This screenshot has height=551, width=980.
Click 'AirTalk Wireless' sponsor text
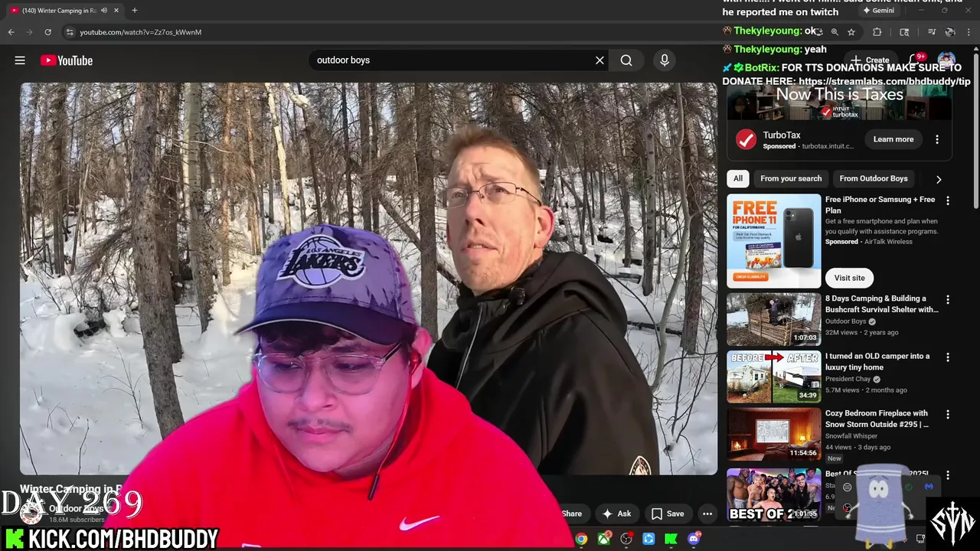point(888,242)
